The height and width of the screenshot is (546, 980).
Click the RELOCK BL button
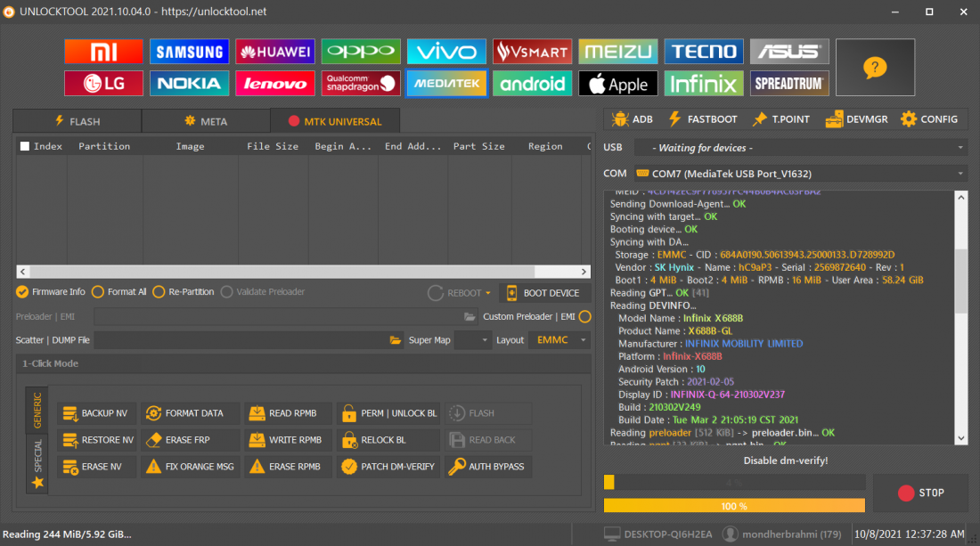[x=388, y=440]
